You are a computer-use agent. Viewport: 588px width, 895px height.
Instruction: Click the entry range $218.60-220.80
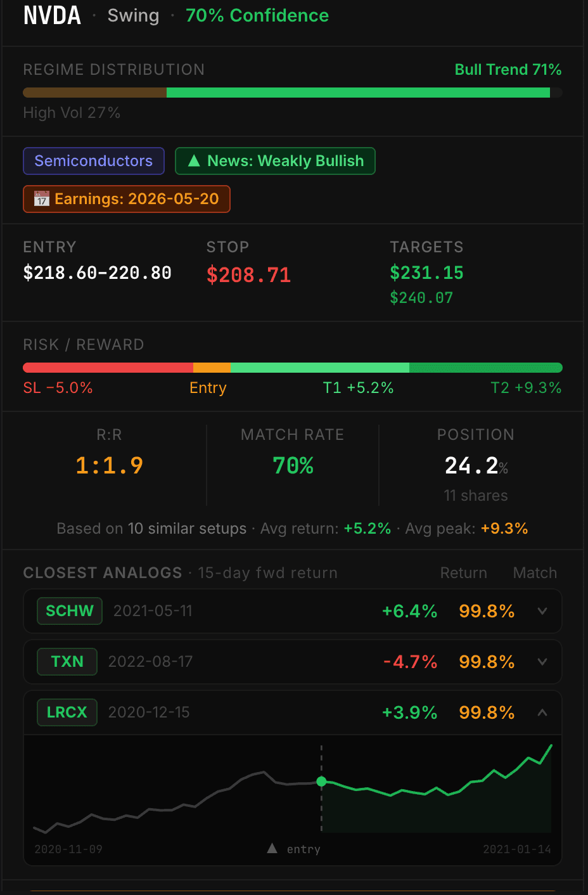tap(97, 273)
